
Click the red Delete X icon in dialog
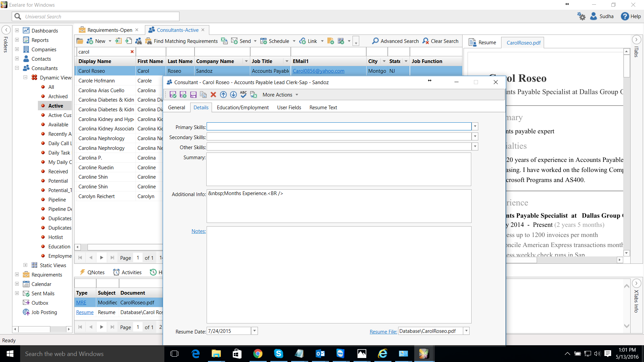[x=213, y=95]
